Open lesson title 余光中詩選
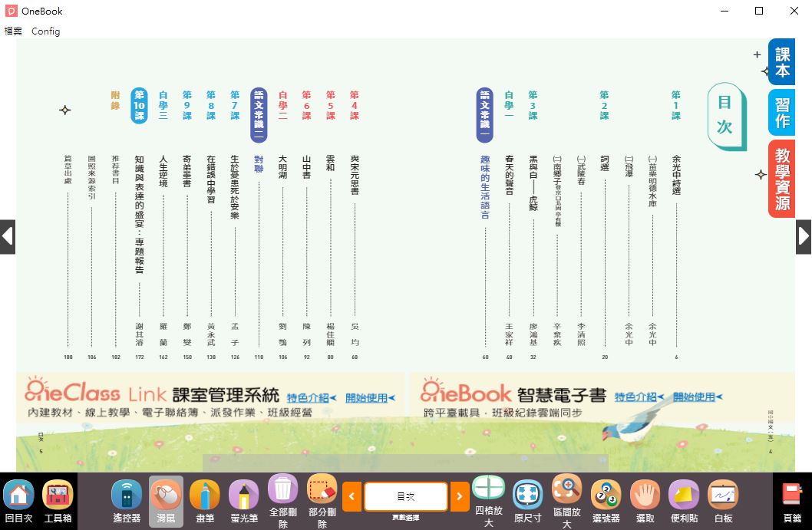This screenshot has height=530, width=812. tap(676, 175)
